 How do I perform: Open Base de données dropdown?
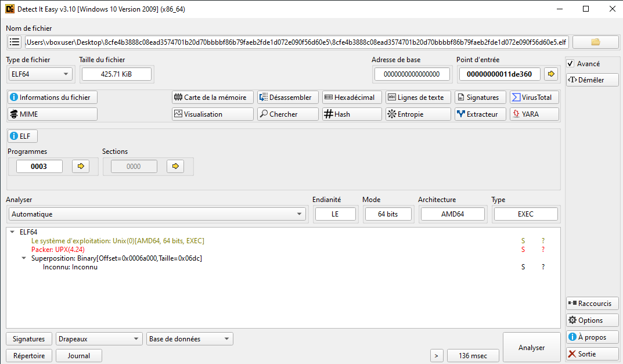pyautogui.click(x=189, y=339)
